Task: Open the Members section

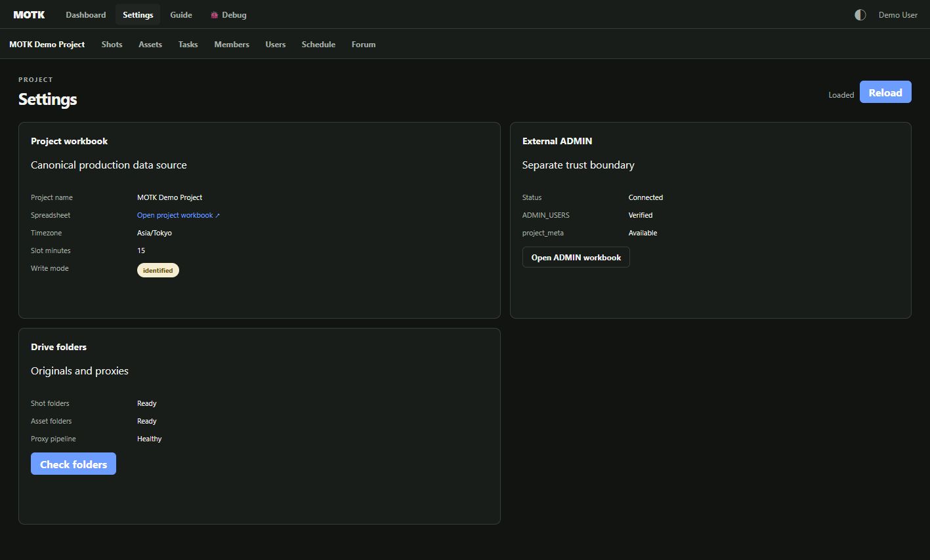Action: (232, 45)
